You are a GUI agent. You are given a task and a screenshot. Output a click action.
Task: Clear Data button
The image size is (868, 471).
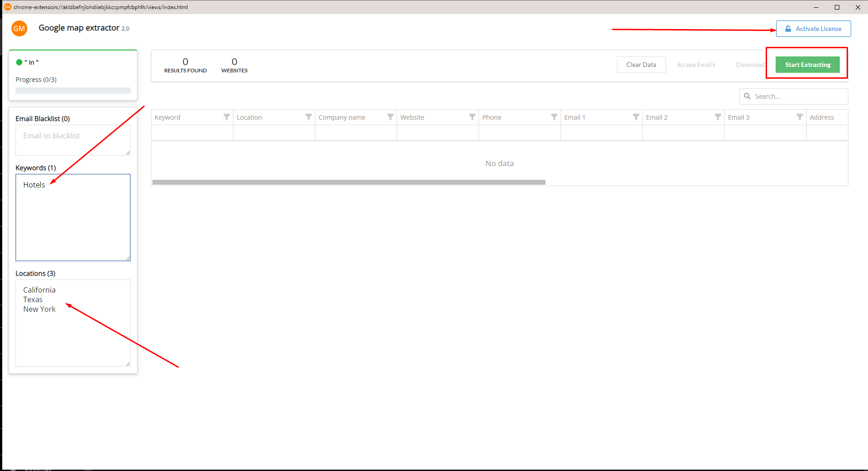click(x=641, y=65)
